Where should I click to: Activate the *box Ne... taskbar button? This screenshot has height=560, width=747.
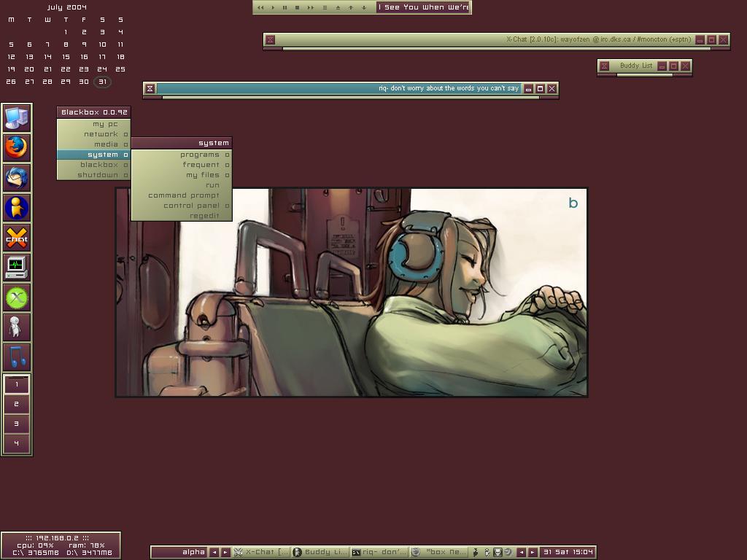click(438, 553)
